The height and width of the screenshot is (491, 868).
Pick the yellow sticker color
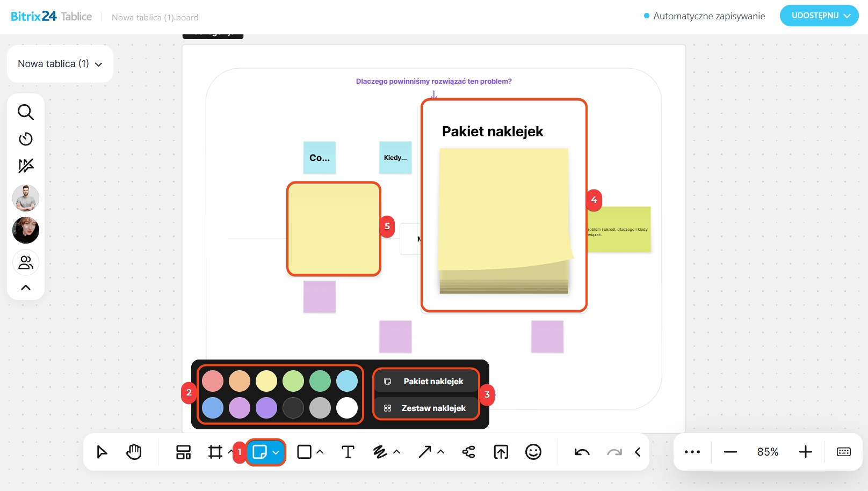click(x=266, y=381)
